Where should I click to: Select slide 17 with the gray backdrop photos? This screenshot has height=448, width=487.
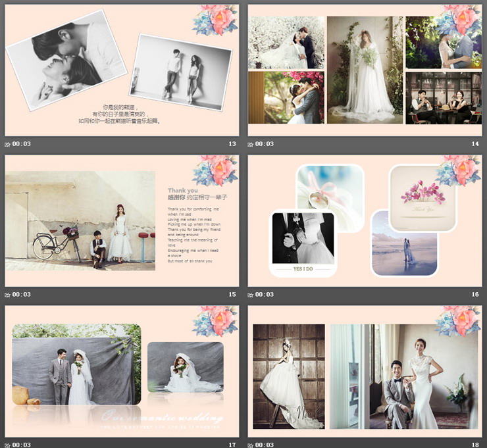(x=122, y=370)
